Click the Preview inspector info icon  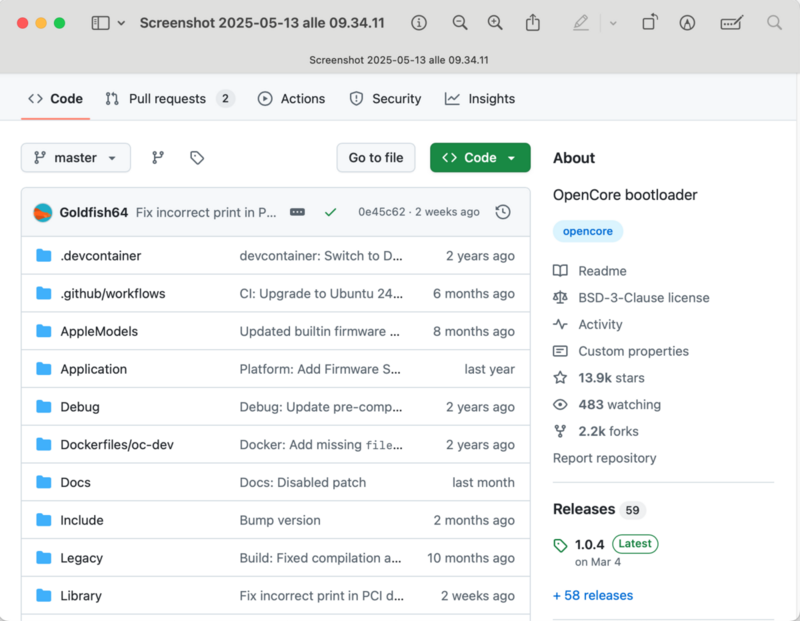click(419, 23)
